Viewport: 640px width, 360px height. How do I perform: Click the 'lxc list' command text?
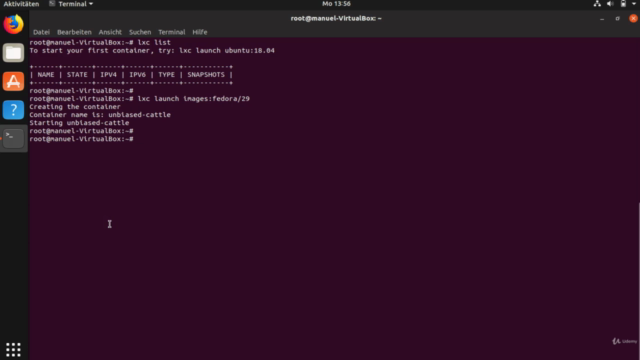(154, 42)
